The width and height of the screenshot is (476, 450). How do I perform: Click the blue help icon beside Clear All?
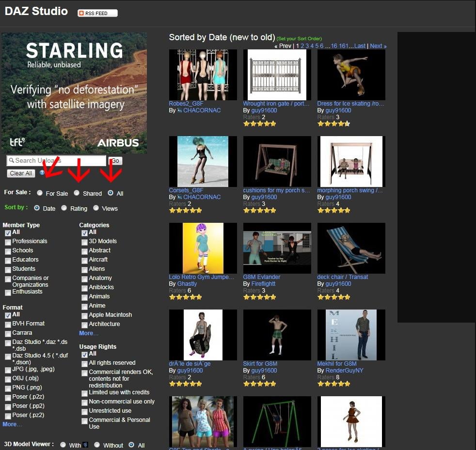point(42,172)
